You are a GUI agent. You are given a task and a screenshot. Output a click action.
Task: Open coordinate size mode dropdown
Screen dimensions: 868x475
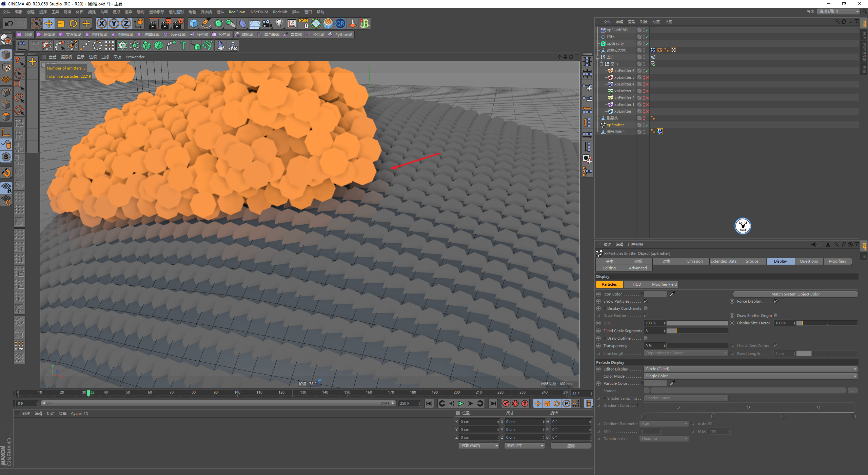click(x=525, y=446)
